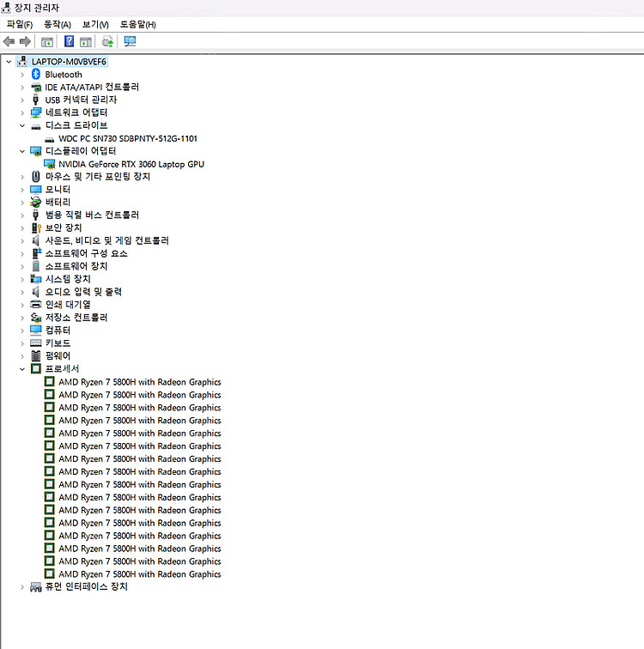644x649 pixels.
Task: Click the LAPTOP-M0VBVEF6 computer icon
Action: tap(22, 62)
